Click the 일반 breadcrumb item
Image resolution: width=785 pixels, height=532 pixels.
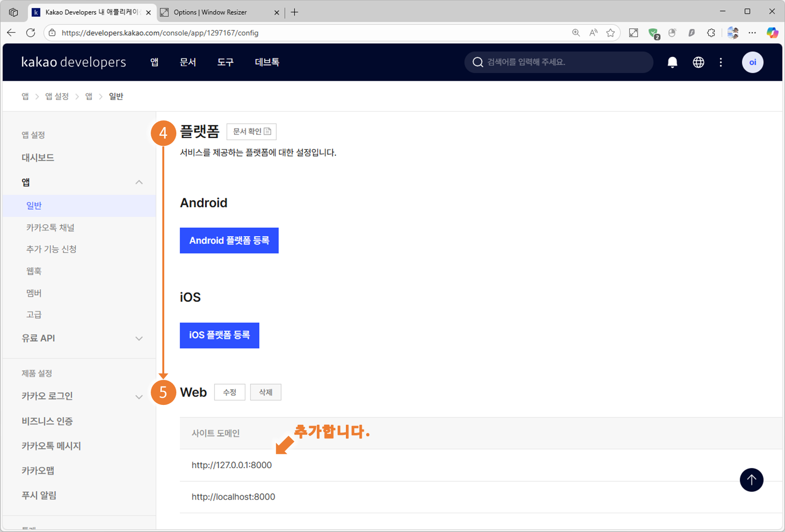(x=116, y=97)
